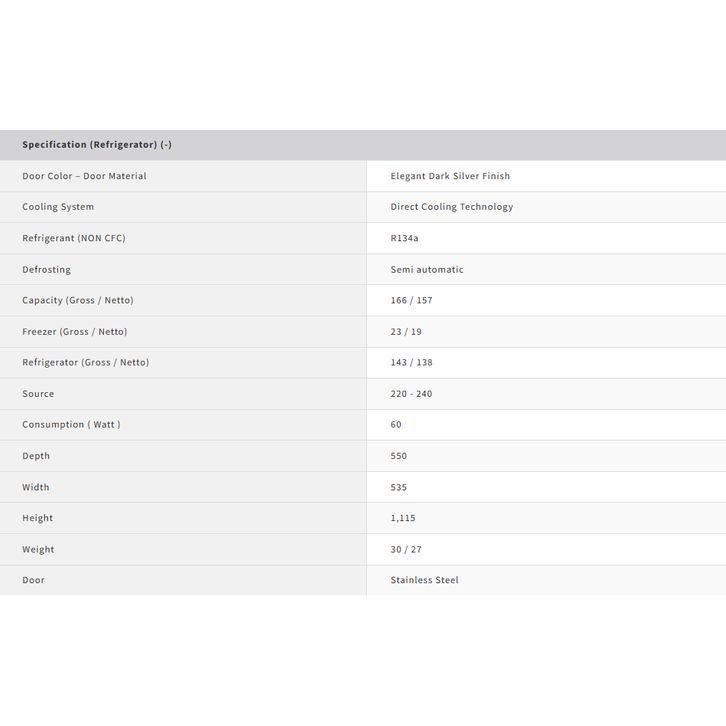The width and height of the screenshot is (726, 726).
Task: Select the Elegant Dark Silver Finish value
Action: [450, 176]
